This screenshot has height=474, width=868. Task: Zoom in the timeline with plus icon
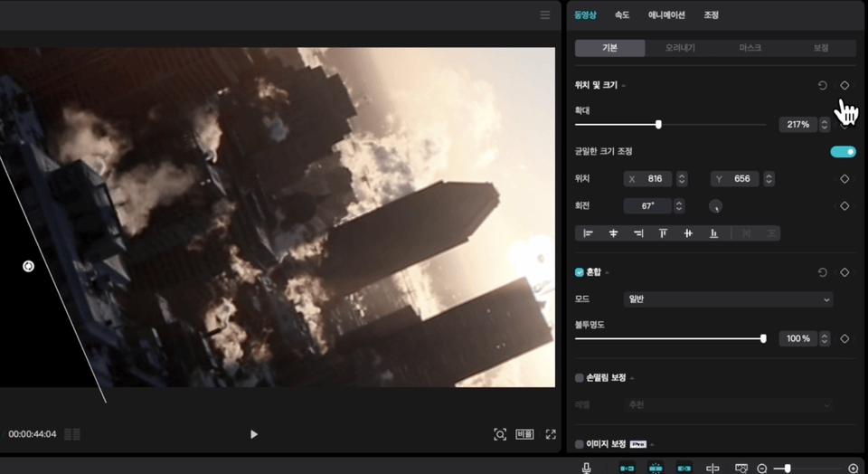tap(853, 469)
